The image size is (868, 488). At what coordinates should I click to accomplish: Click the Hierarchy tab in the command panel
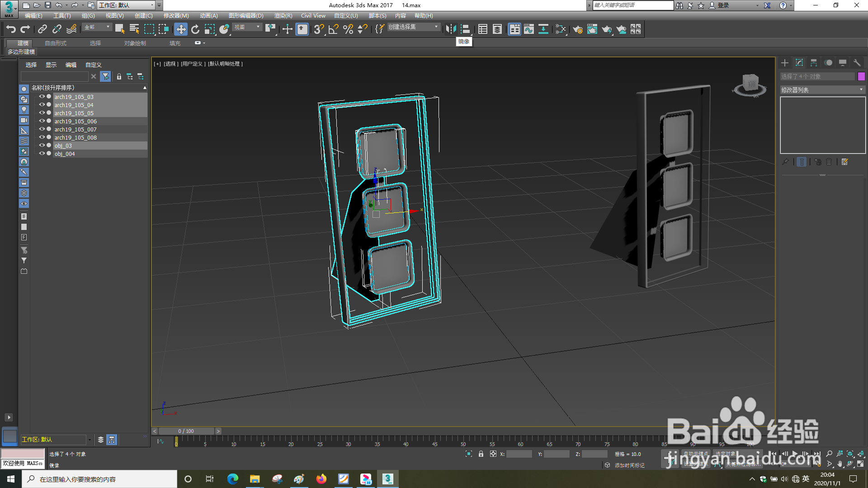pyautogui.click(x=814, y=63)
